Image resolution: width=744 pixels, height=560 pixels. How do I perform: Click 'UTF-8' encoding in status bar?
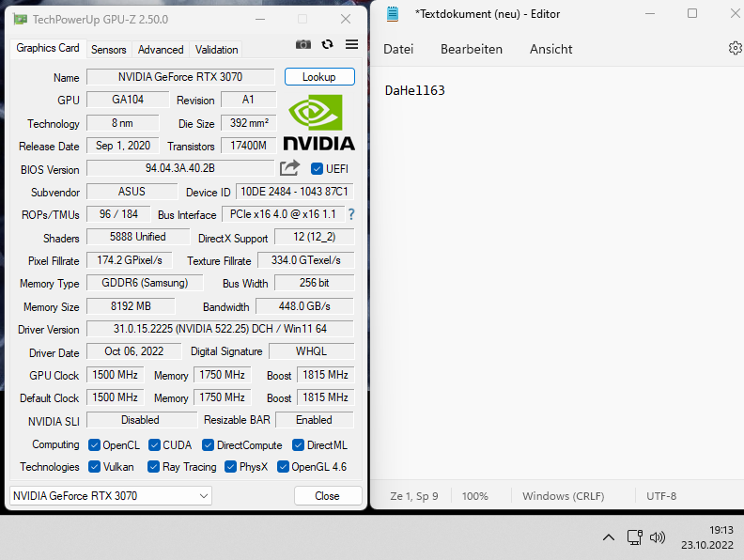pos(661,496)
